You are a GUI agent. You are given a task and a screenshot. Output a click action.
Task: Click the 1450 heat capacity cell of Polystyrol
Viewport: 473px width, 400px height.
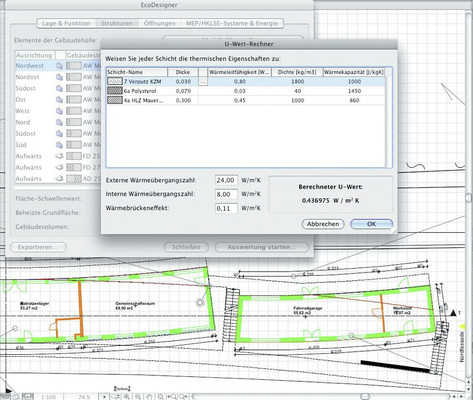click(x=354, y=91)
